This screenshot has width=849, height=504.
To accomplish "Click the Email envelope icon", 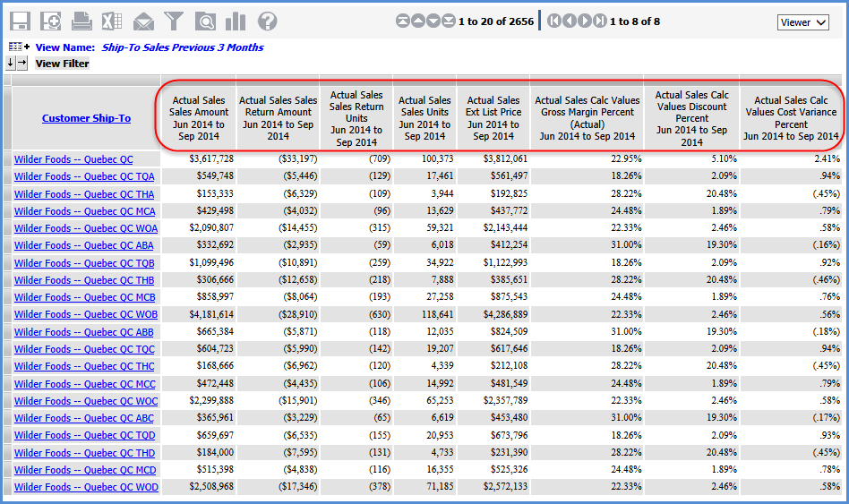I will pos(143,21).
